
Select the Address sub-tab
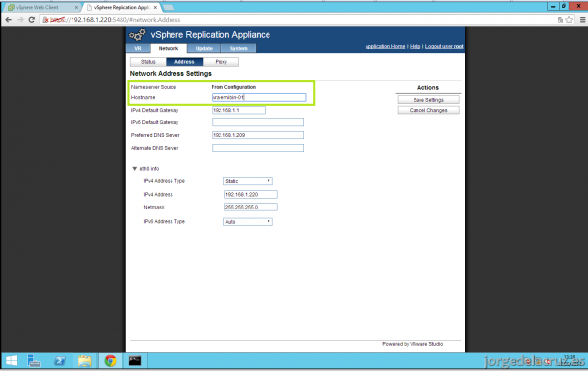(184, 62)
